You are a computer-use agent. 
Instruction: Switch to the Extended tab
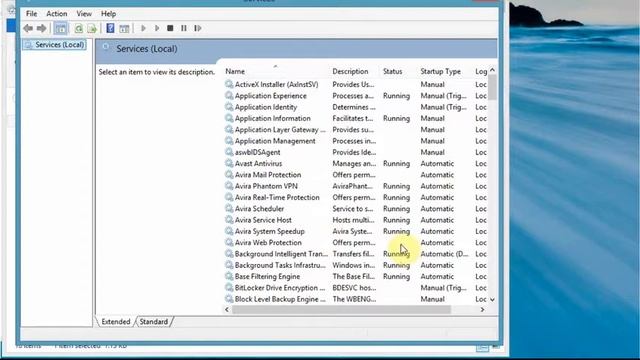click(116, 322)
